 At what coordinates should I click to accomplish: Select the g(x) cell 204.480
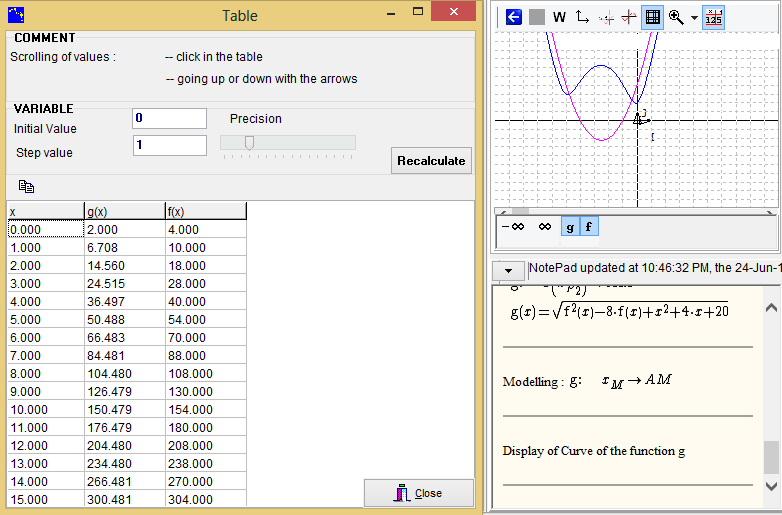tap(125, 445)
